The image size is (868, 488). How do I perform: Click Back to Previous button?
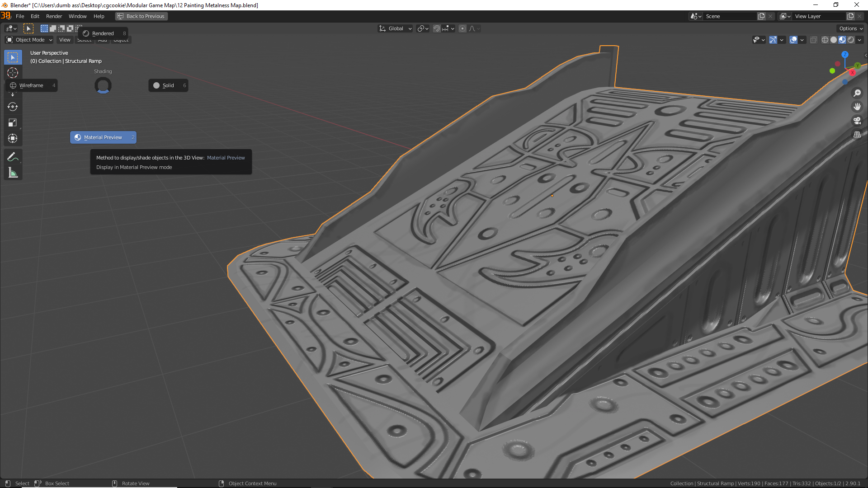pos(142,16)
